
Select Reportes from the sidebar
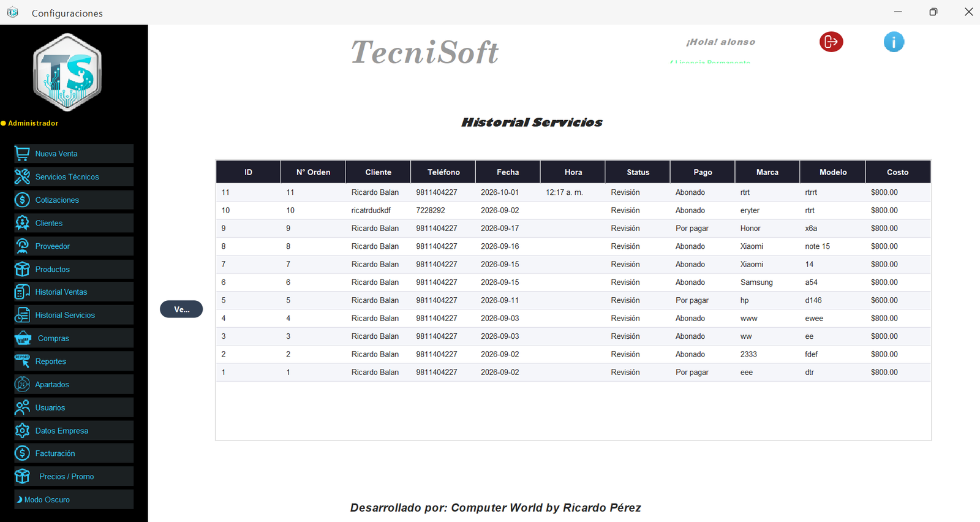click(x=74, y=361)
